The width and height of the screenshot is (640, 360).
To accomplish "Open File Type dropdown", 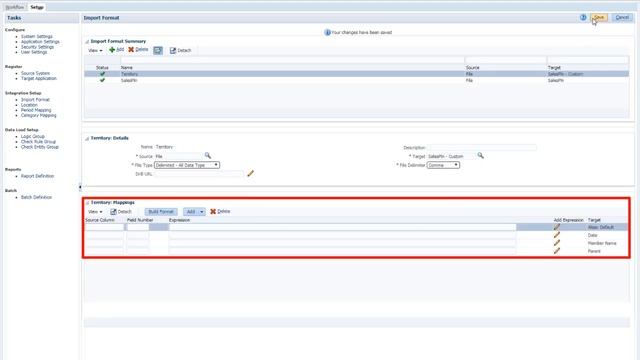I will [x=187, y=165].
